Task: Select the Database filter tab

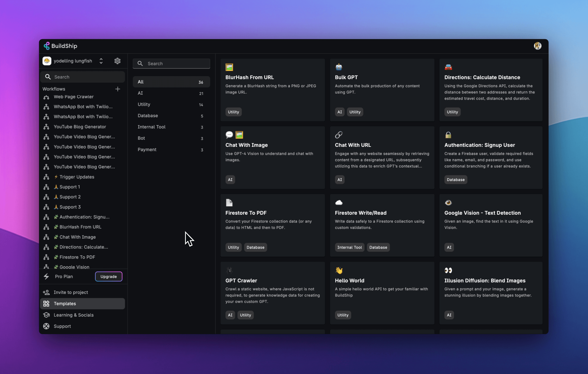Action: [148, 115]
